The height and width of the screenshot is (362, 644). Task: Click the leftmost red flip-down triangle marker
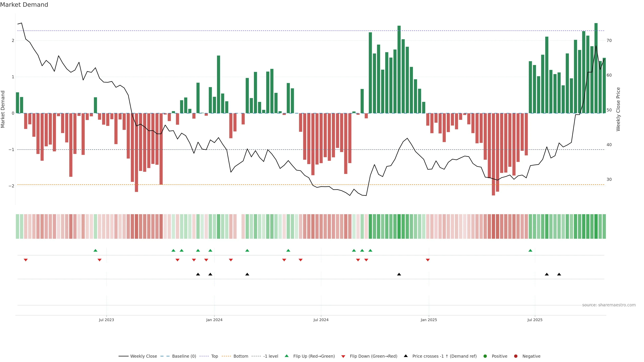pyautogui.click(x=25, y=260)
